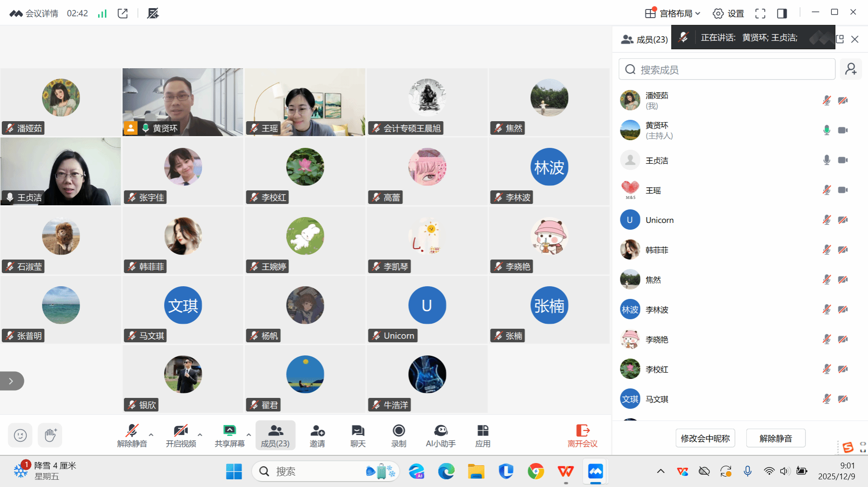Click the 修改会中昵称 button
The width and height of the screenshot is (868, 487).
(x=705, y=438)
